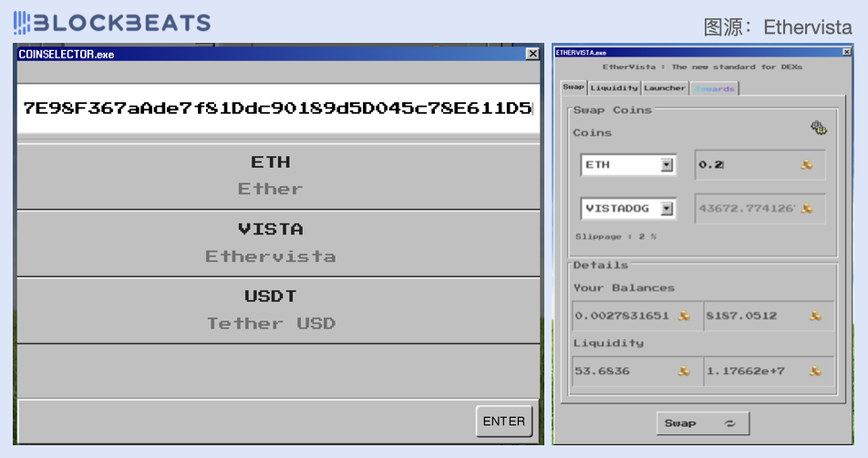Viewport: 868px width, 458px height.
Task: Close the COINSELECTOR.exe window
Action: [532, 54]
